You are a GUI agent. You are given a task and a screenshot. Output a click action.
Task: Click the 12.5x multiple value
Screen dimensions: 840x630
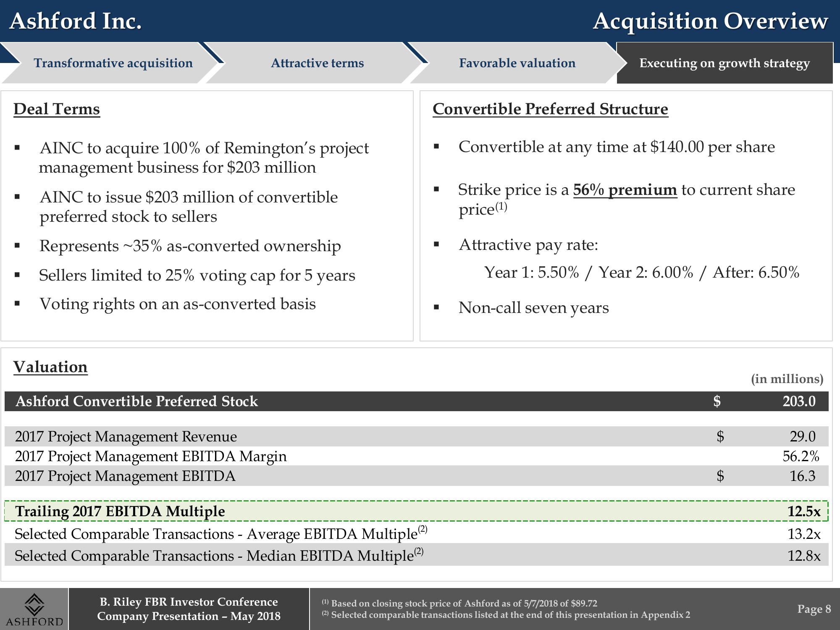pyautogui.click(x=804, y=512)
